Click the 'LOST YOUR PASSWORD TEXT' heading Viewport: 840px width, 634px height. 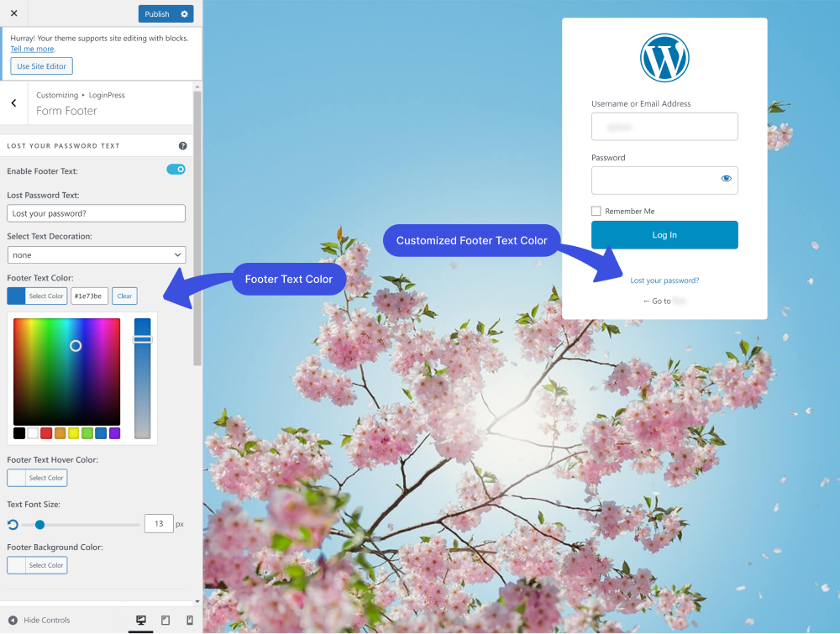pyautogui.click(x=63, y=145)
